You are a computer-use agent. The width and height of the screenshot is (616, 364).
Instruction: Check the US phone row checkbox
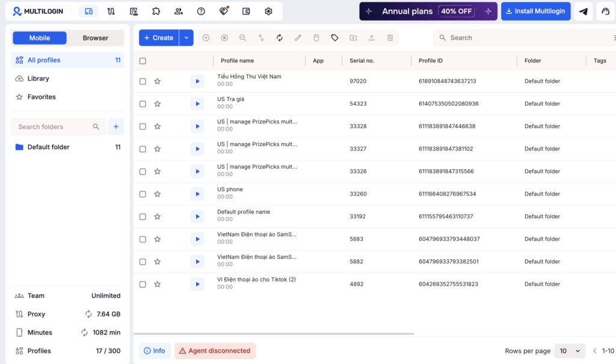(x=143, y=194)
